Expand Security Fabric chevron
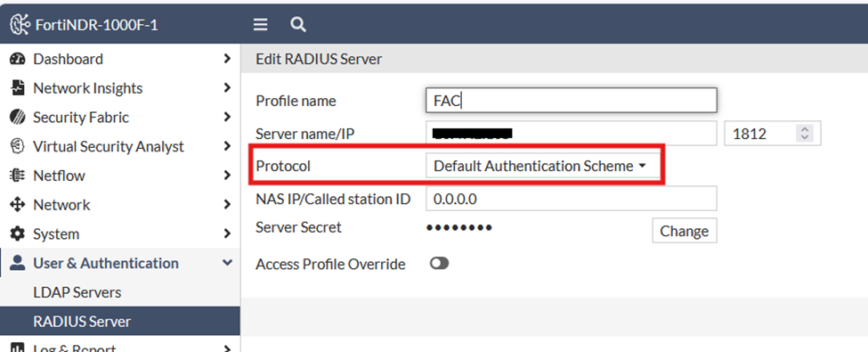 227,117
